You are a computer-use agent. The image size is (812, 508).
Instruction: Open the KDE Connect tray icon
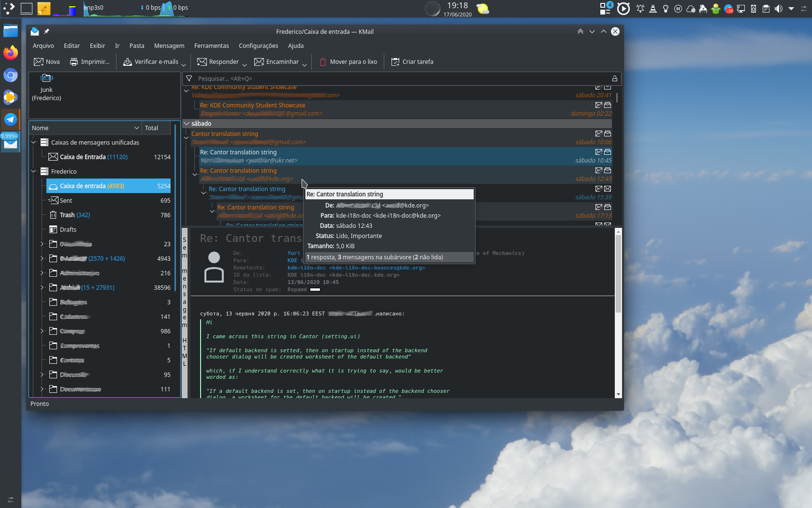(x=754, y=9)
